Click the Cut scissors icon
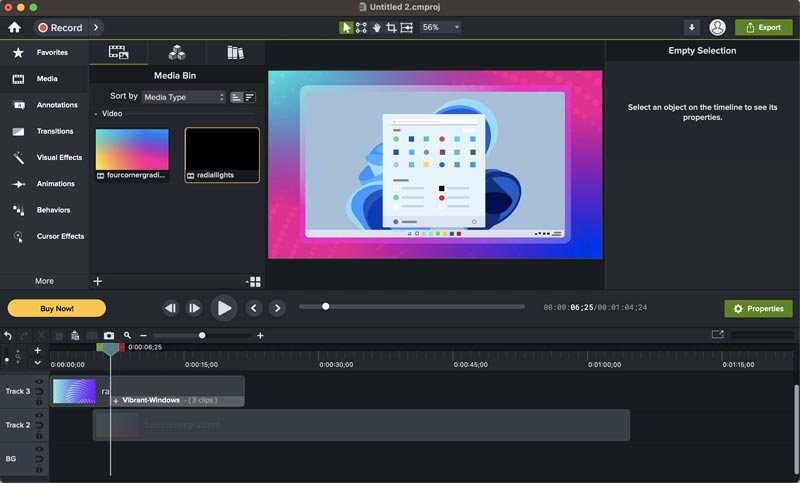Viewport: 800px width, 483px height. tap(41, 336)
